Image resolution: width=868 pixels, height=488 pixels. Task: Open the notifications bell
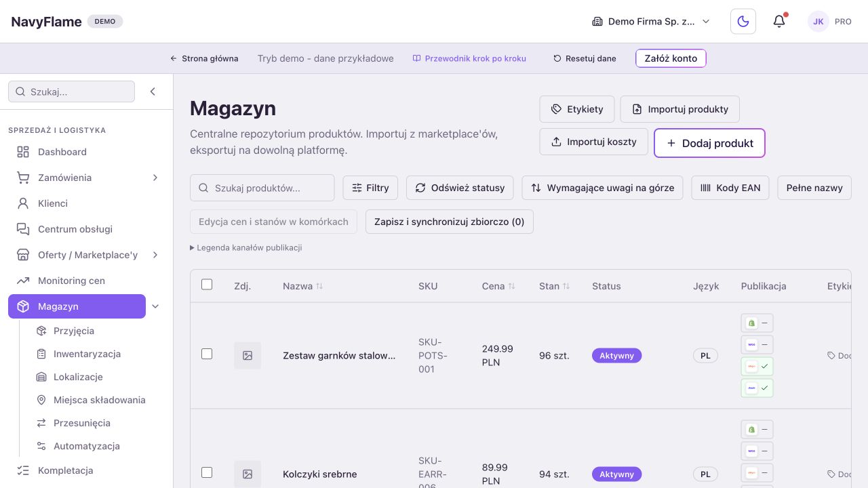[779, 22]
